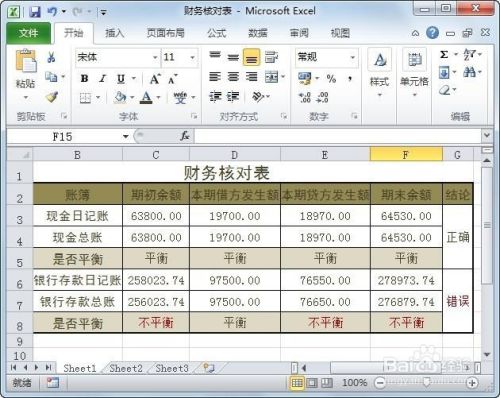Toggle Bold formatting
The height and width of the screenshot is (398, 500).
click(84, 79)
